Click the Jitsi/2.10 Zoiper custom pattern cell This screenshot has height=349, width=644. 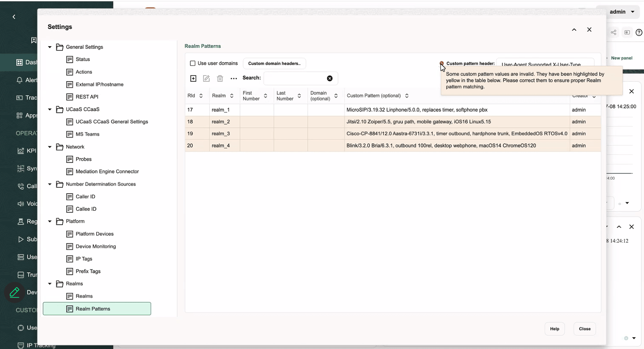coord(457,122)
